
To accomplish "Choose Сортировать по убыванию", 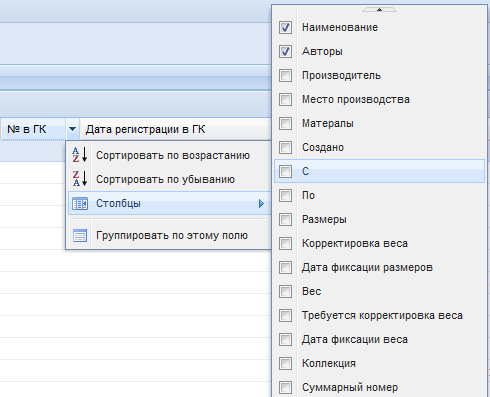I will tap(165, 179).
